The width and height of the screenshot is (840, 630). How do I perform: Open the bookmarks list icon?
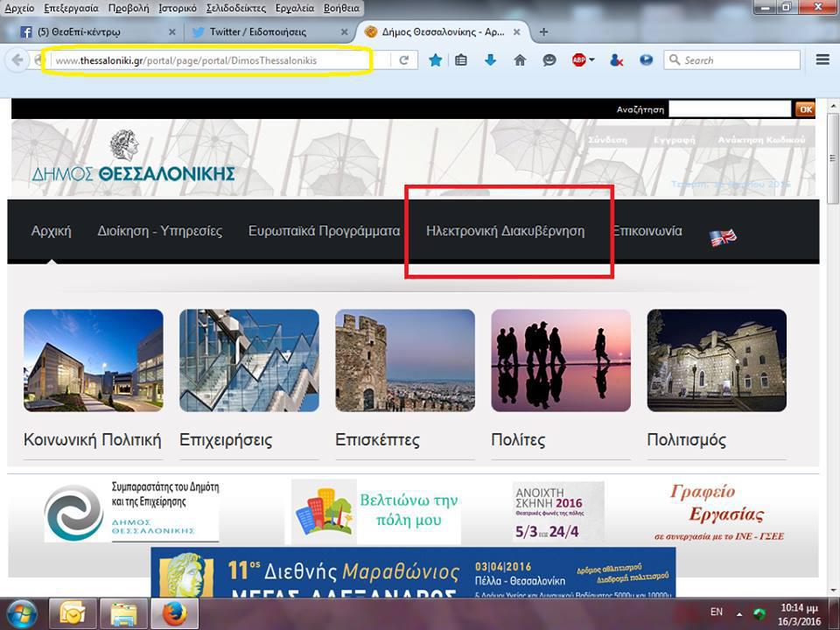click(462, 60)
